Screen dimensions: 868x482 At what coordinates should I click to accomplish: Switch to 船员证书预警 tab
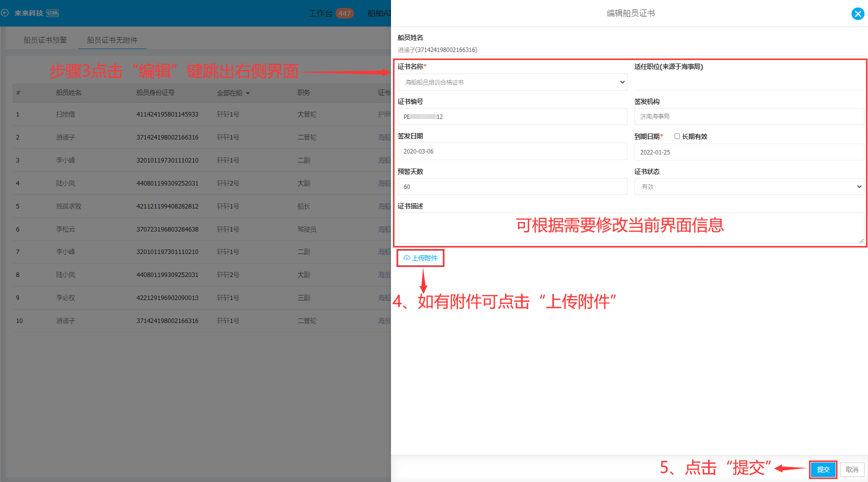[45, 40]
